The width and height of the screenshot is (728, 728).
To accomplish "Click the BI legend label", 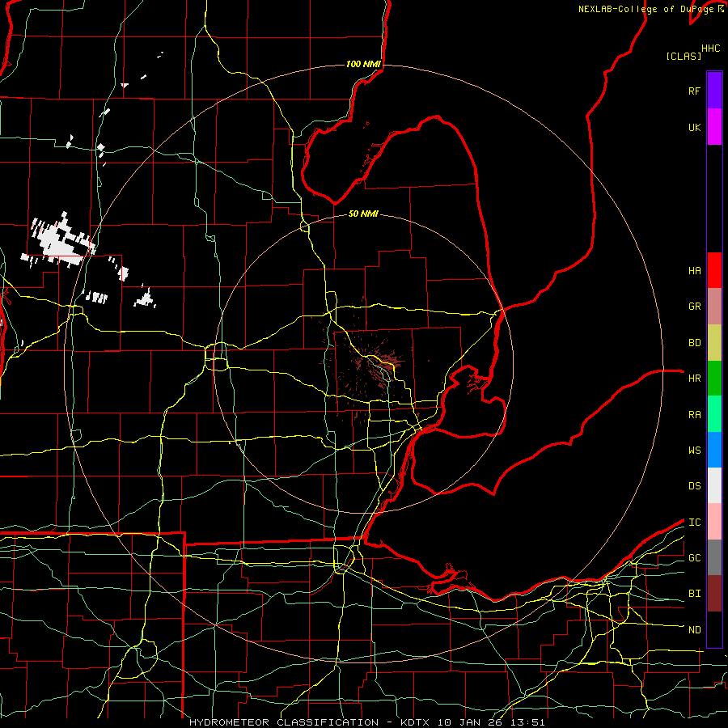I will [694, 594].
